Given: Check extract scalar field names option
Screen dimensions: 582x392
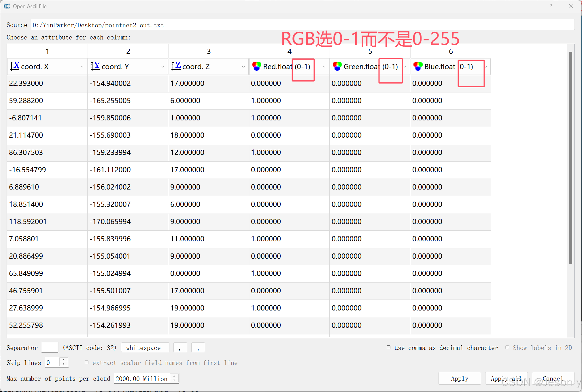Looking at the screenshot, I should pyautogui.click(x=86, y=362).
